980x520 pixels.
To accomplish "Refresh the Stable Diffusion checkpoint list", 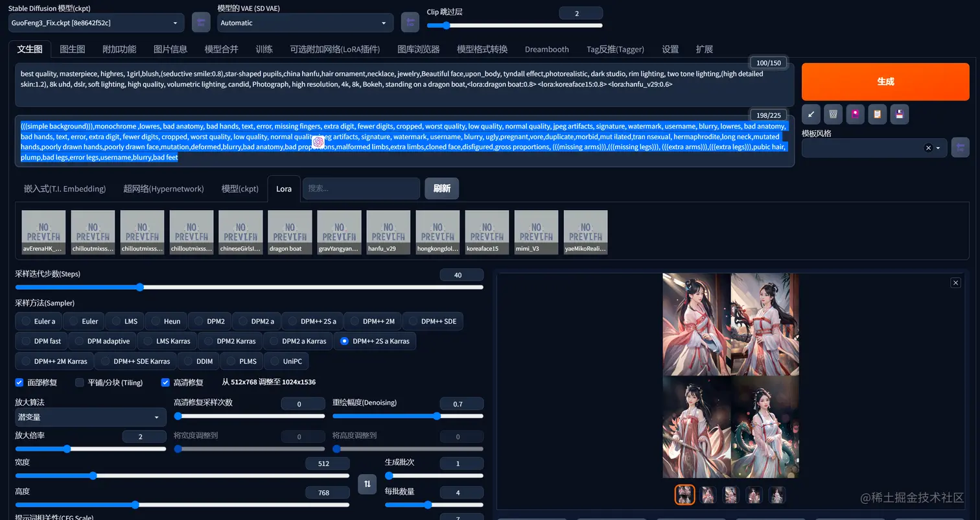I will [x=201, y=23].
